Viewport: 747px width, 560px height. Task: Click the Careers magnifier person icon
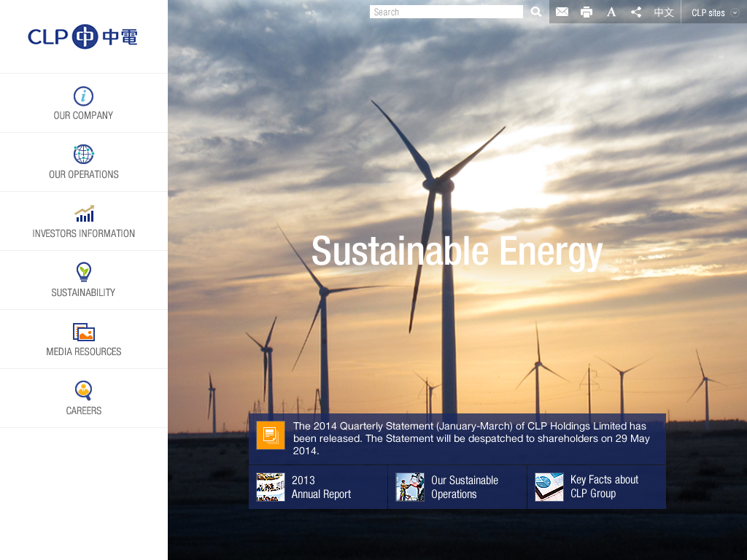point(84,391)
